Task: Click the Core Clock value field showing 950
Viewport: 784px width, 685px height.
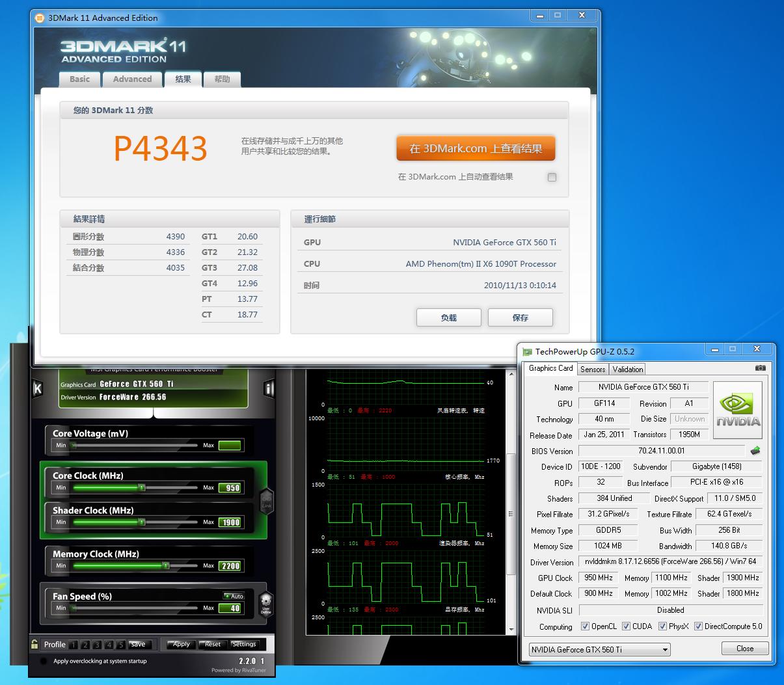Action: pyautogui.click(x=232, y=488)
